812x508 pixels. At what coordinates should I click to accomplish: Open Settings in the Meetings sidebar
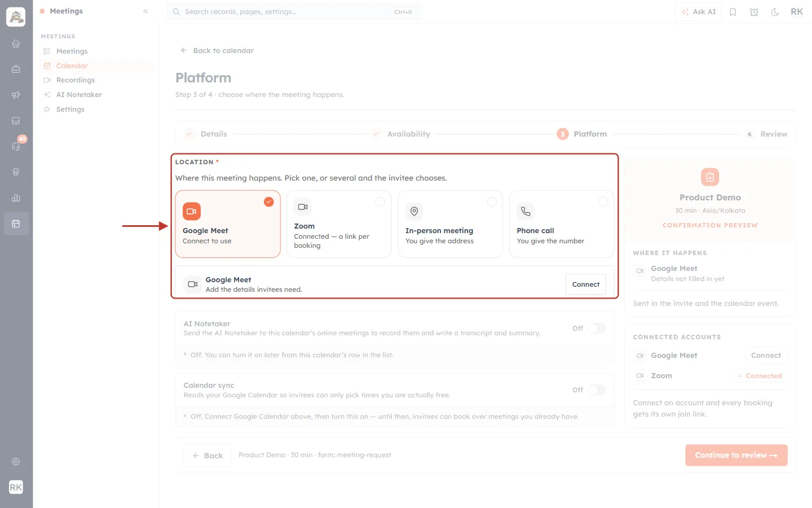96,110
